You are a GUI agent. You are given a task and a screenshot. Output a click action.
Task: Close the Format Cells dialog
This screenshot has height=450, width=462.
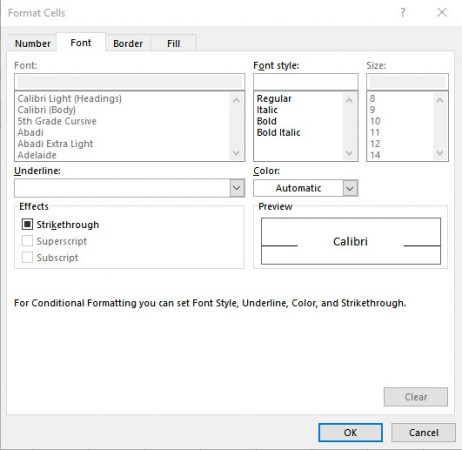(442, 13)
